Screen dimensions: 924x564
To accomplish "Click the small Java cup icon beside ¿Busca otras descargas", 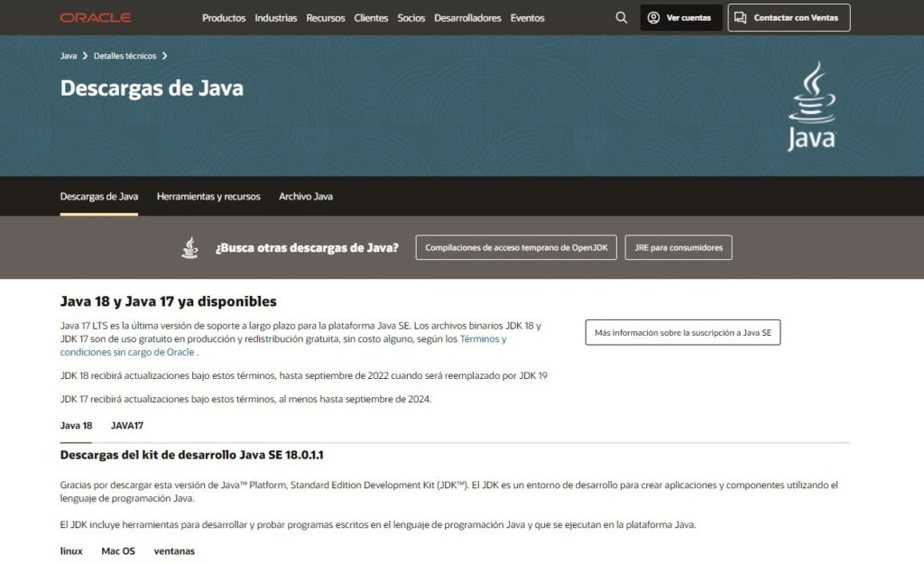I will click(x=189, y=247).
